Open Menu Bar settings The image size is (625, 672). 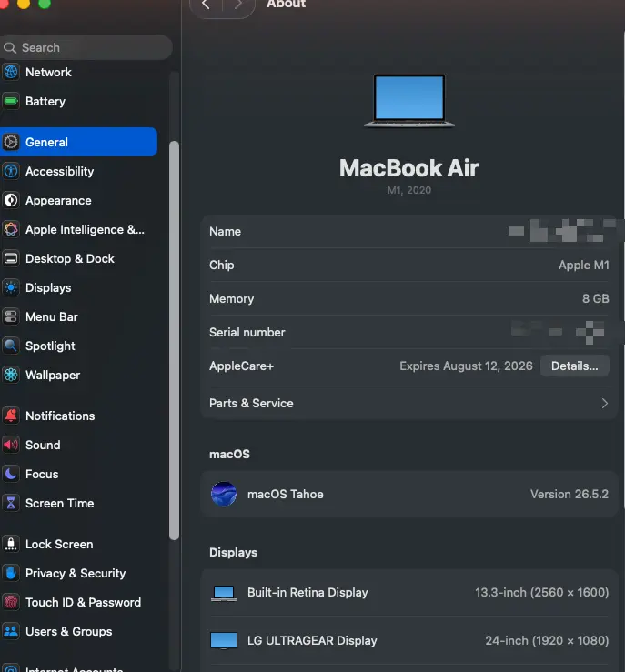coord(79,316)
